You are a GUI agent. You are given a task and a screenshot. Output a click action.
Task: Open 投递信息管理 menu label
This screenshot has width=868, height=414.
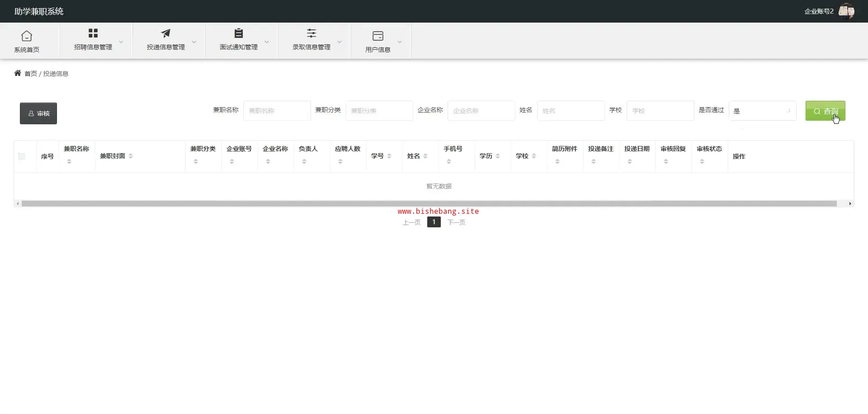166,47
